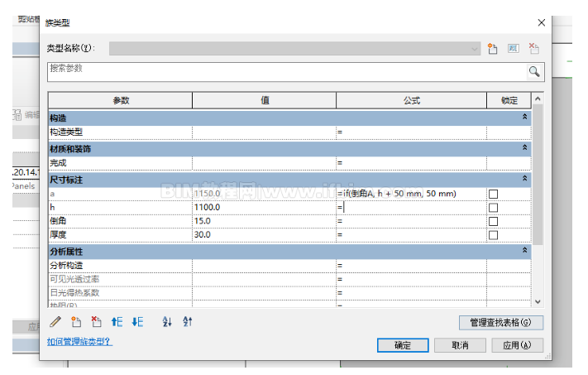Image resolution: width=588 pixels, height=375 pixels.
Task: Click the New Parameter icon in bottom toolbar
Action: [76, 322]
